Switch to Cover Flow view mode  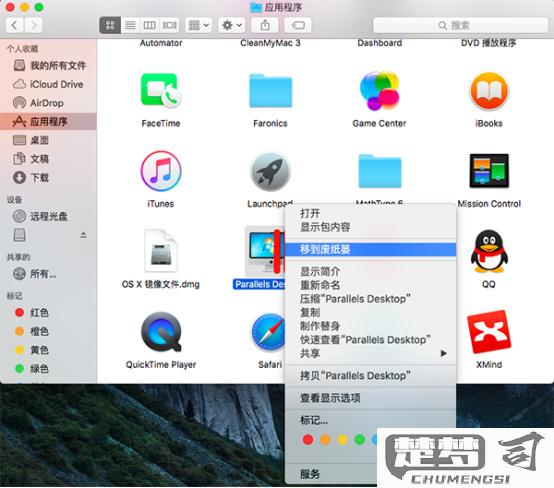point(169,25)
